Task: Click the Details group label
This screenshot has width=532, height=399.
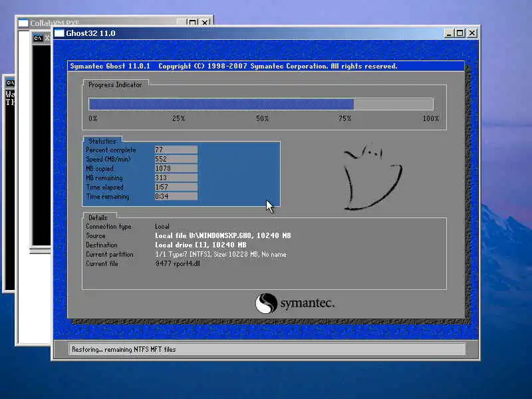Action: [x=98, y=217]
